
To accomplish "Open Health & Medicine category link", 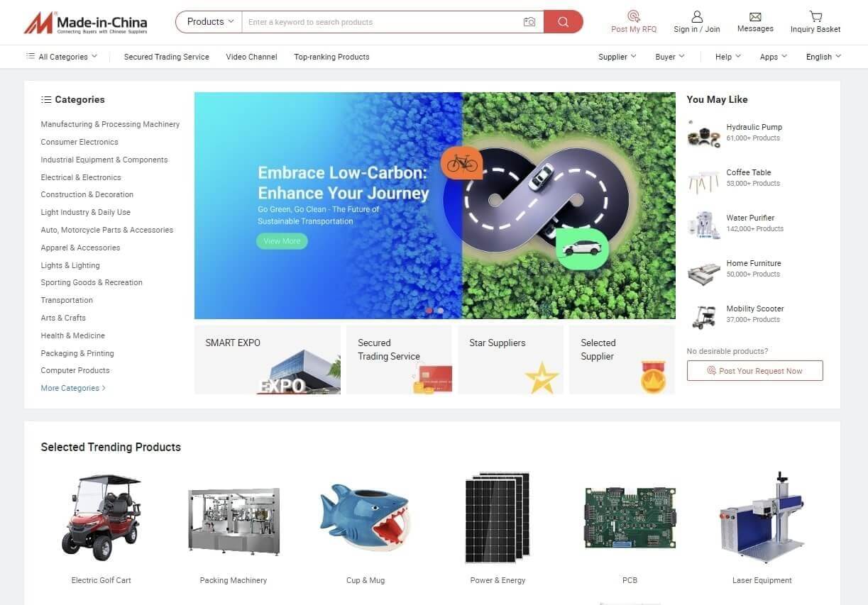I will click(x=73, y=335).
